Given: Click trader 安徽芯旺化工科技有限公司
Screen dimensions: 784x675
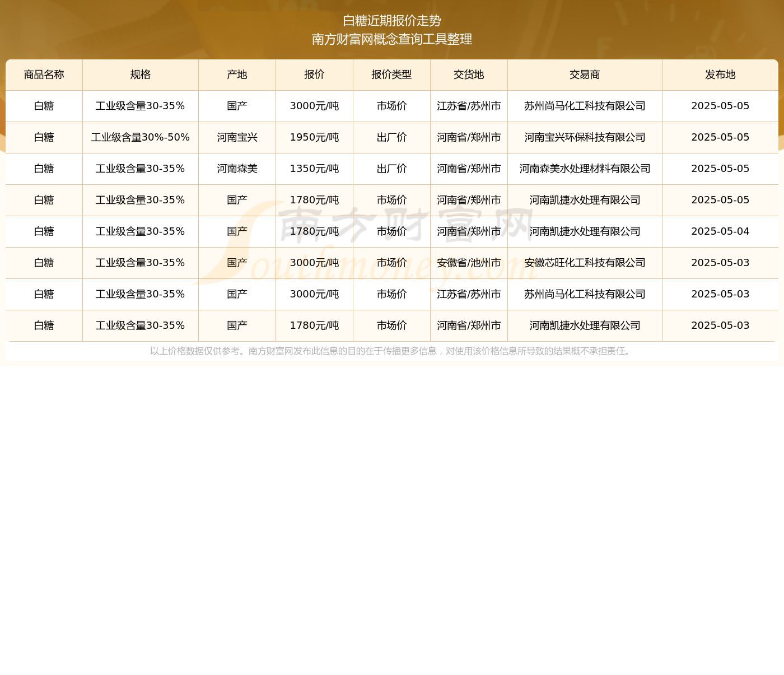Looking at the screenshot, I should [x=585, y=263].
